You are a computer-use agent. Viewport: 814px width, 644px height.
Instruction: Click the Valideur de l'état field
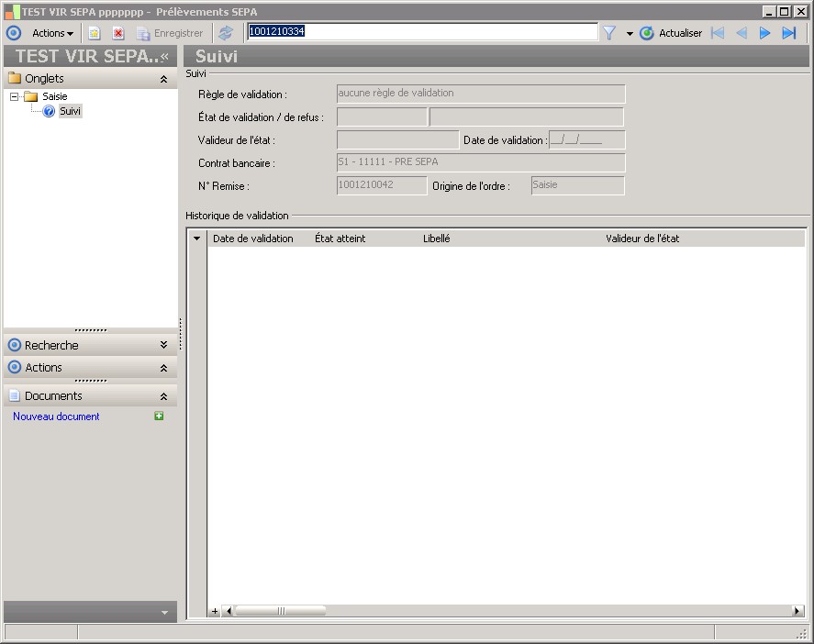[397, 139]
